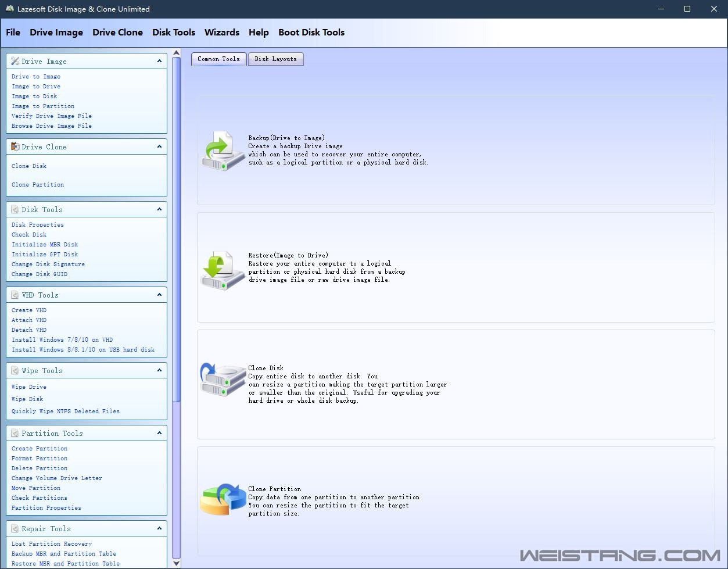Viewport: 728px width, 569px height.
Task: Collapse the Drive Clone sidebar panel
Action: [159, 146]
